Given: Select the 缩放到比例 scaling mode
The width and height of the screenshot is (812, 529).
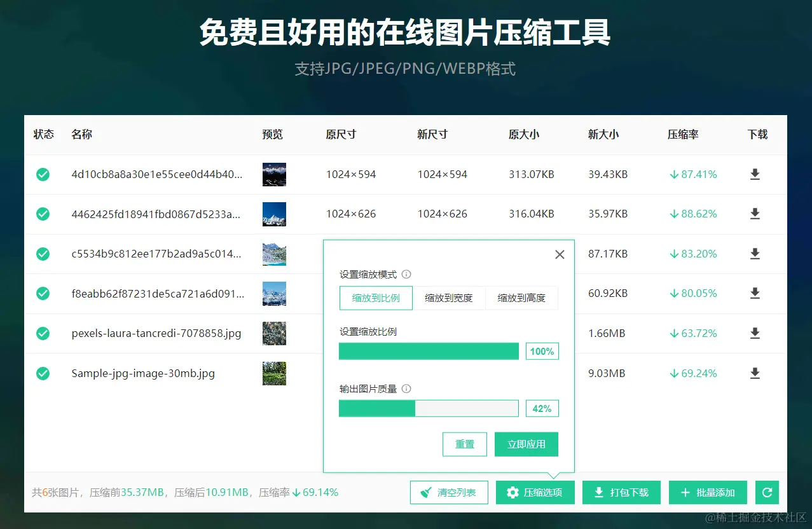Looking at the screenshot, I should [x=376, y=298].
